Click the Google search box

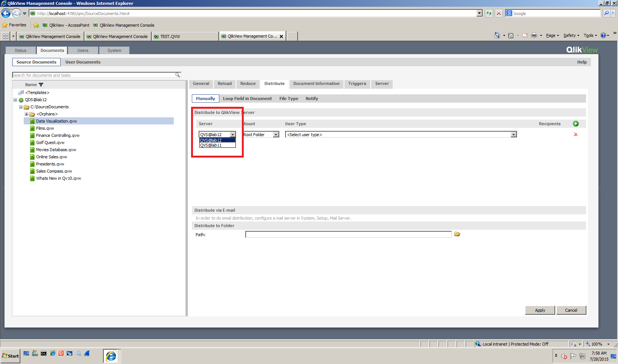pos(553,13)
